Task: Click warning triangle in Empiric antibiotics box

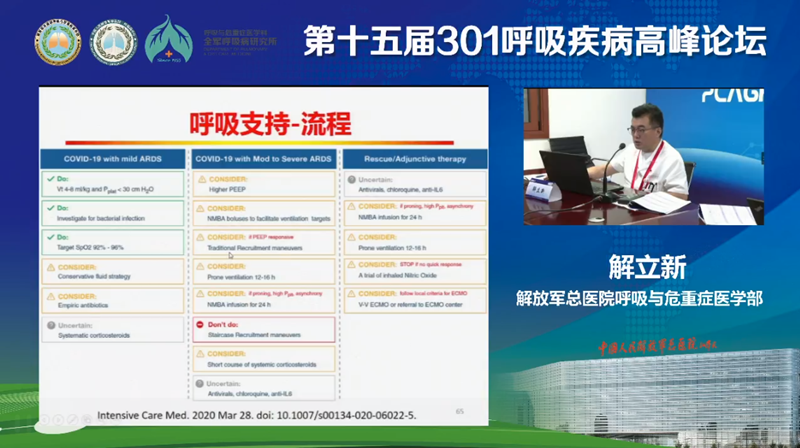Action: click(x=51, y=296)
